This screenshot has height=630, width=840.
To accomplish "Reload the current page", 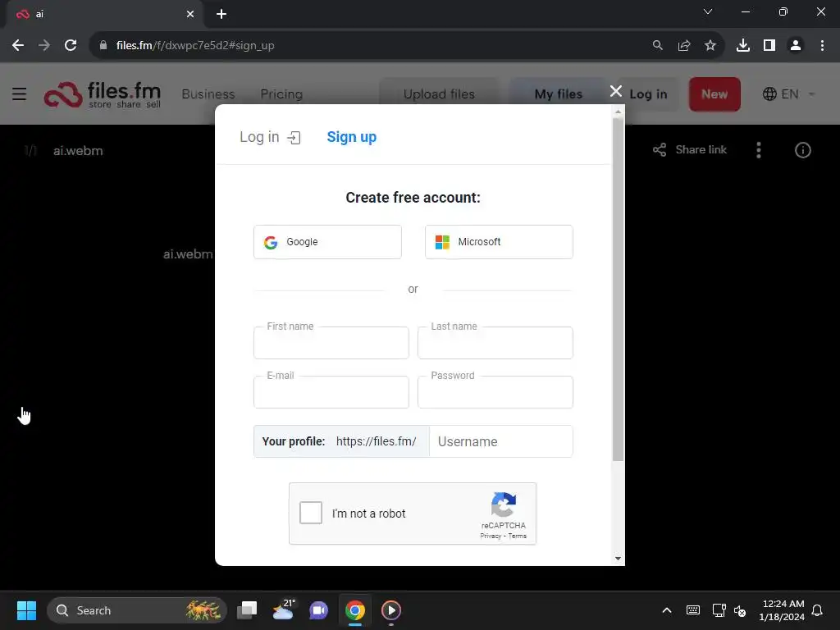I will [x=71, y=46].
